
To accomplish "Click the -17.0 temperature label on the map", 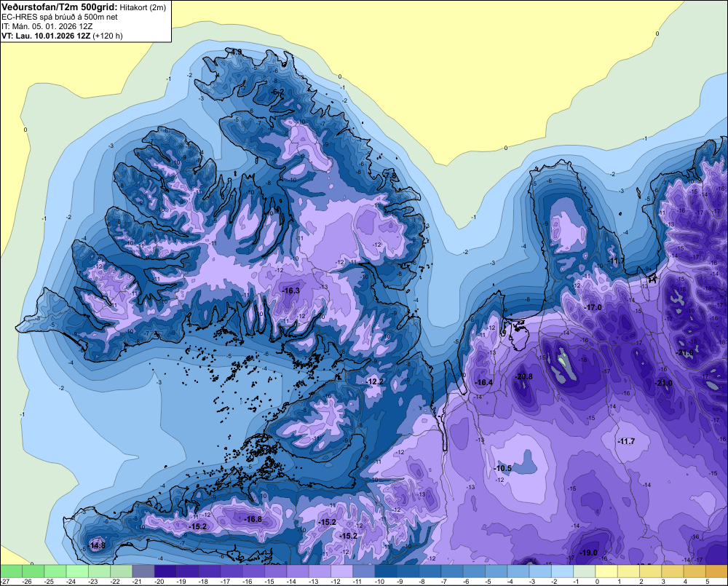I will coord(593,307).
